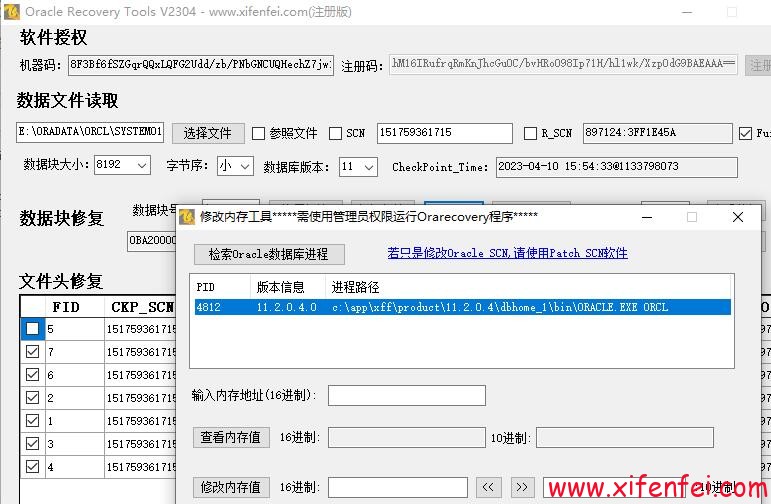The image size is (771, 504).
Task: Uncheck the Fu checkbox at right edge
Action: point(745,133)
